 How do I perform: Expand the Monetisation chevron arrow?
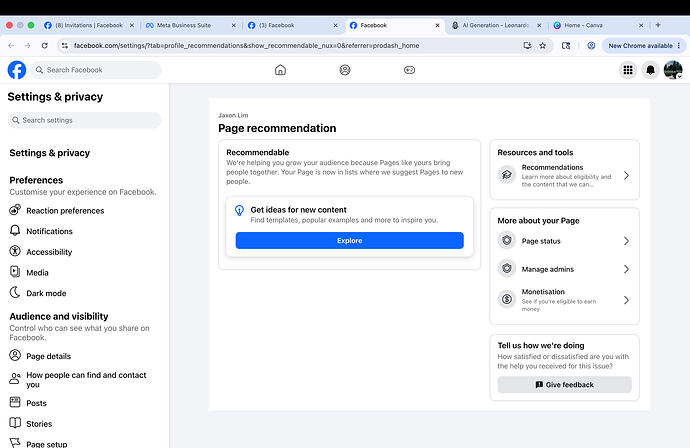(626, 300)
